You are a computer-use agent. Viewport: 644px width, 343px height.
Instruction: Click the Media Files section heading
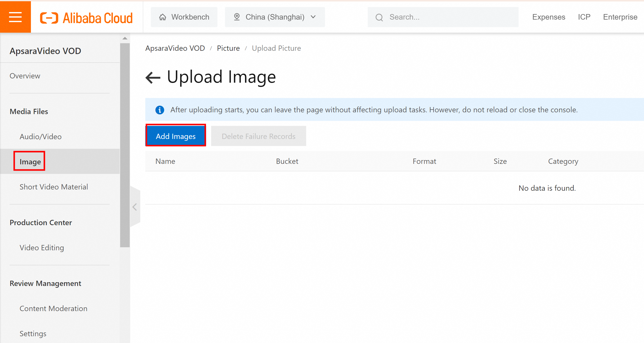(x=29, y=111)
